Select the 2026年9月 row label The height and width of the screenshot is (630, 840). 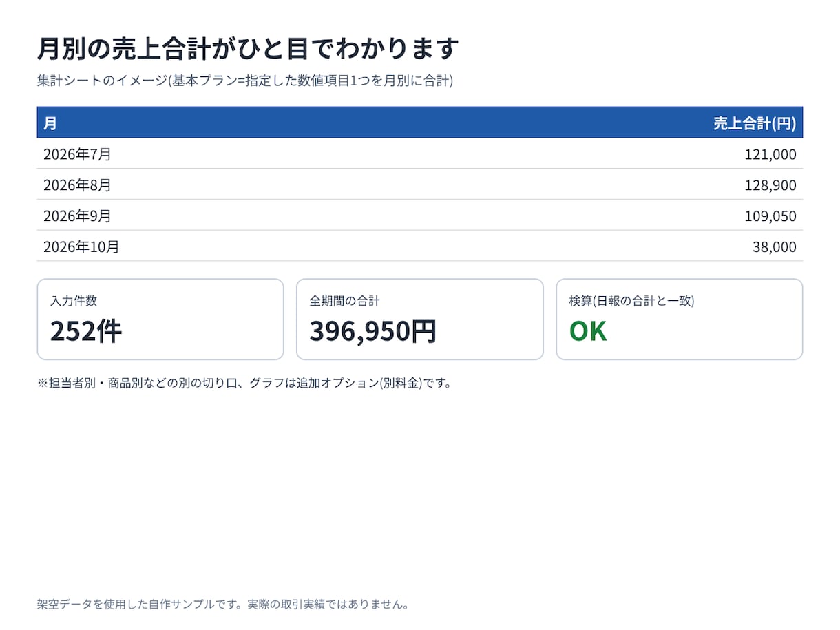[x=77, y=216]
